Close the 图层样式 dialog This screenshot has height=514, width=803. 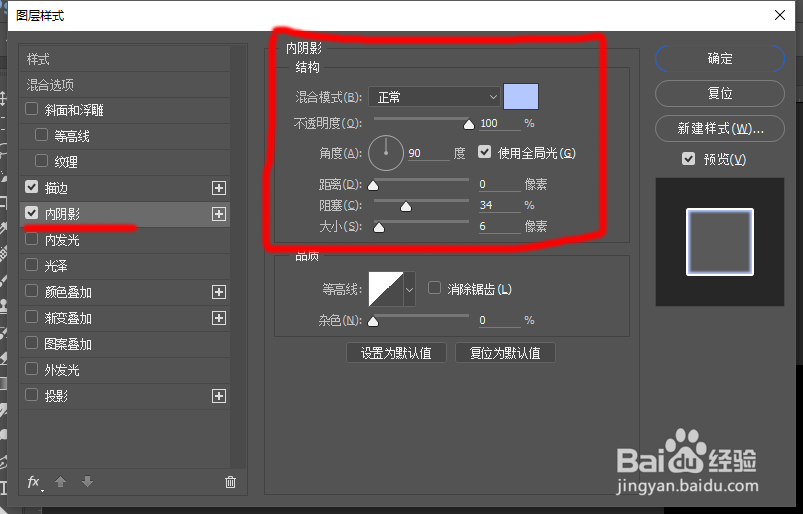(780, 15)
